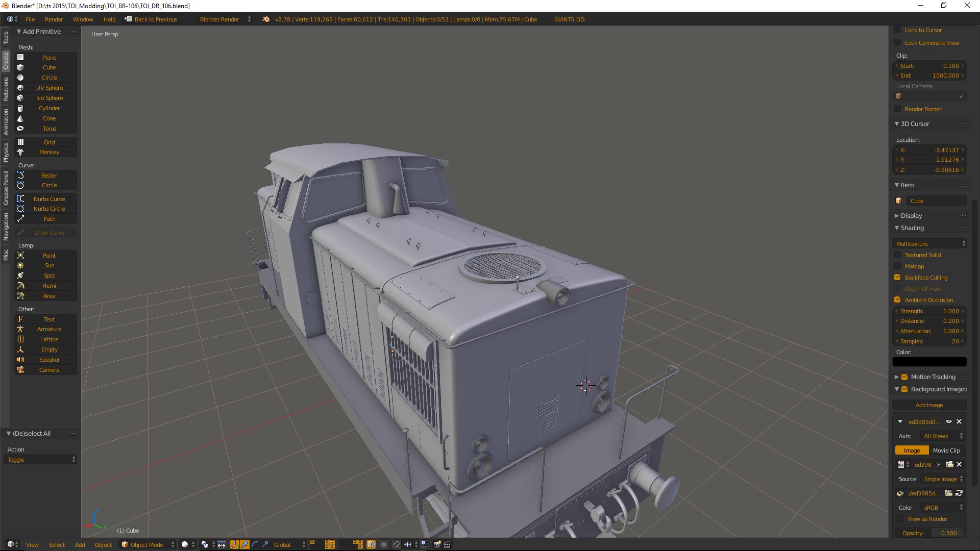This screenshot has height=551, width=980.
Task: Click the proportional editing circle icon
Action: coord(384,544)
